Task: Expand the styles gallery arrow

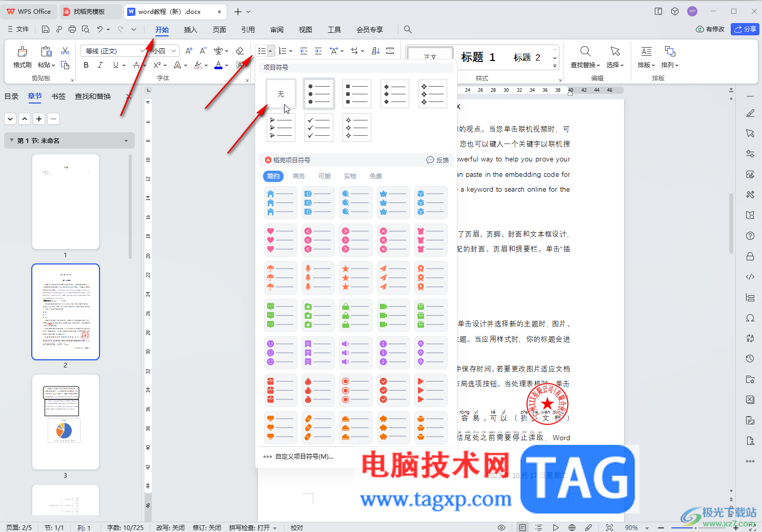Action: 555,66
